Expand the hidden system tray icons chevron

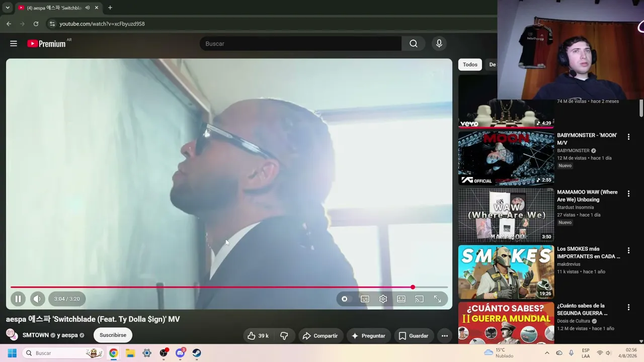(547, 353)
